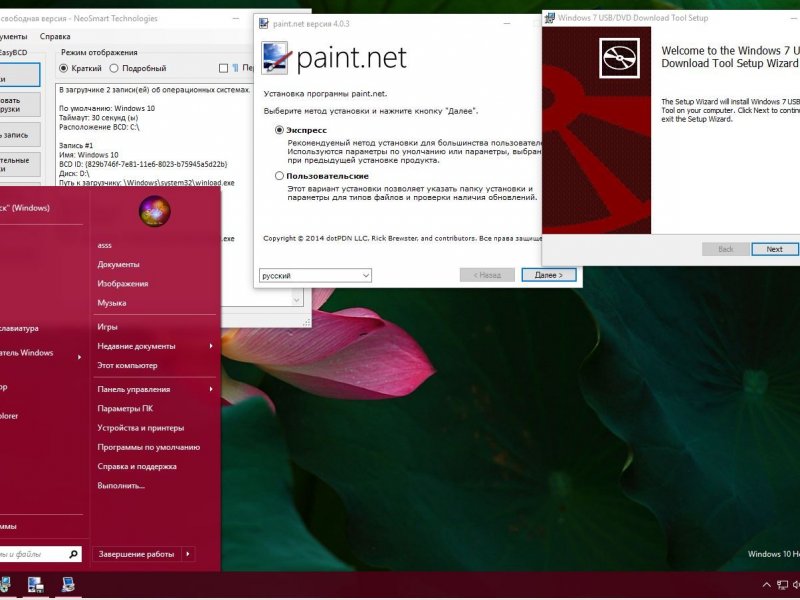Click the BCD ID line in EasyBCD output
This screenshot has width=800, height=600.
click(143, 164)
